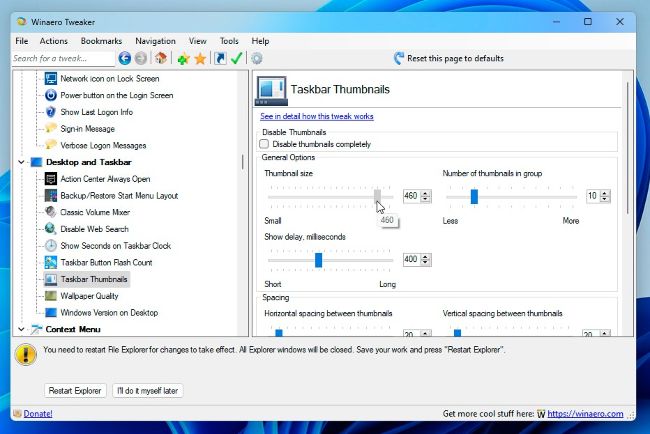Click the Show delay value field 400
Image resolution: width=650 pixels, height=434 pixels.
click(412, 259)
